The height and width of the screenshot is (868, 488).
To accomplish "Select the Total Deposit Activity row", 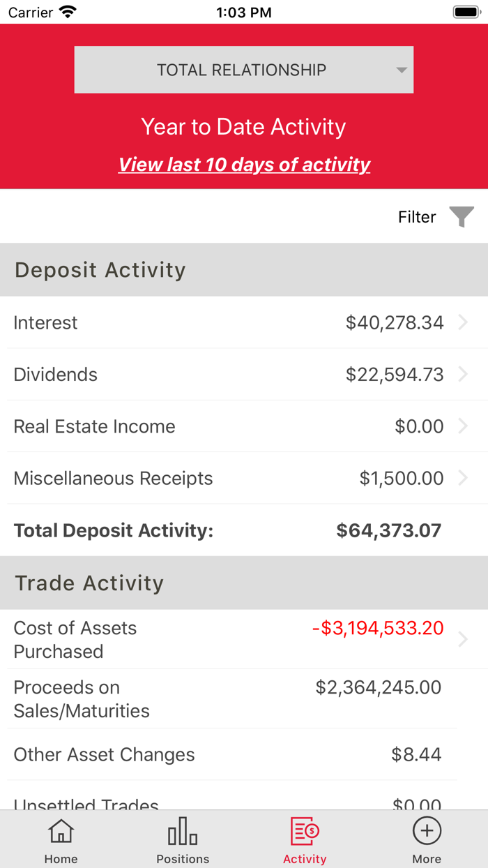I will [244, 530].
